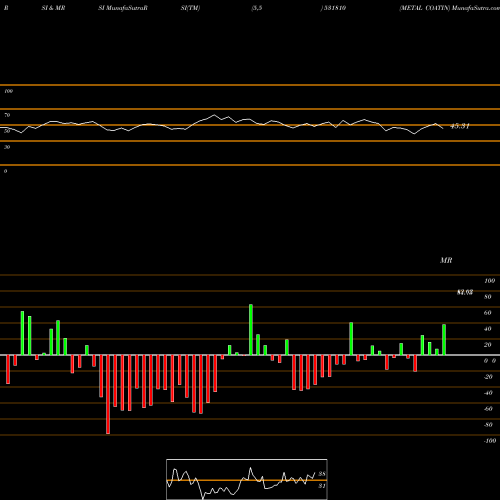Click the tallest green MR histogram bar
The width and height of the screenshot is (500, 500).
[251, 330]
